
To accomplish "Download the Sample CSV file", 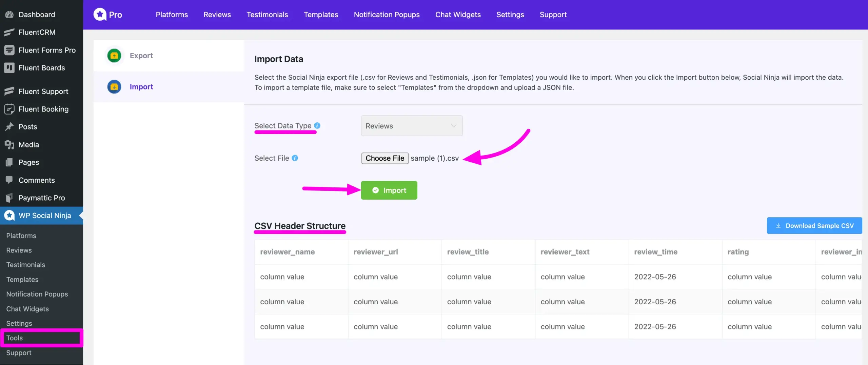I will coord(814,225).
